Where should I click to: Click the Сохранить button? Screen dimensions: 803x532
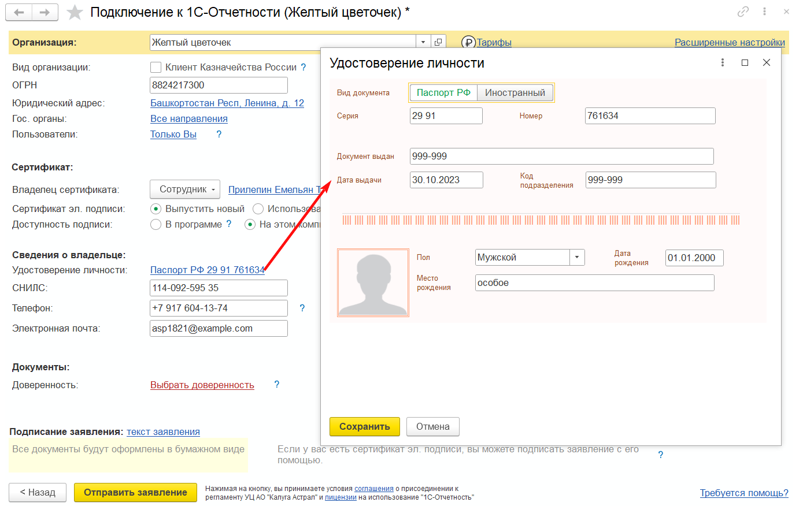click(x=365, y=426)
